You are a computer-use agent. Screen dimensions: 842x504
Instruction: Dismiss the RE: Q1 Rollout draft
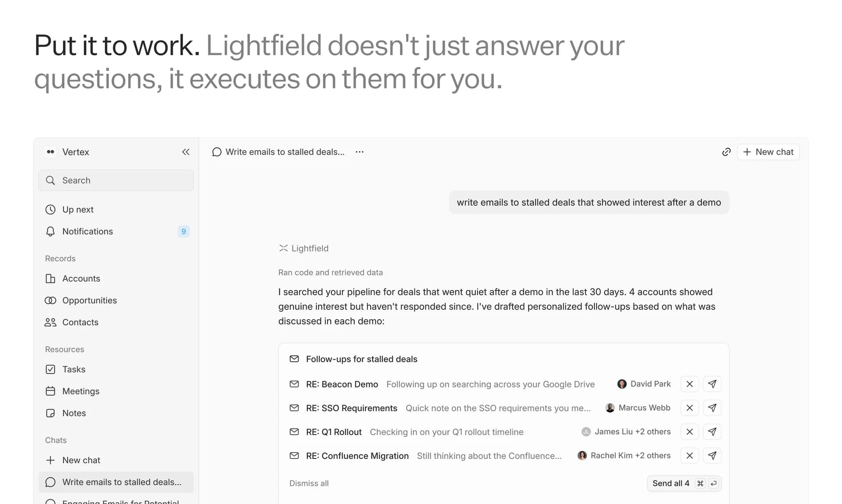(x=689, y=432)
